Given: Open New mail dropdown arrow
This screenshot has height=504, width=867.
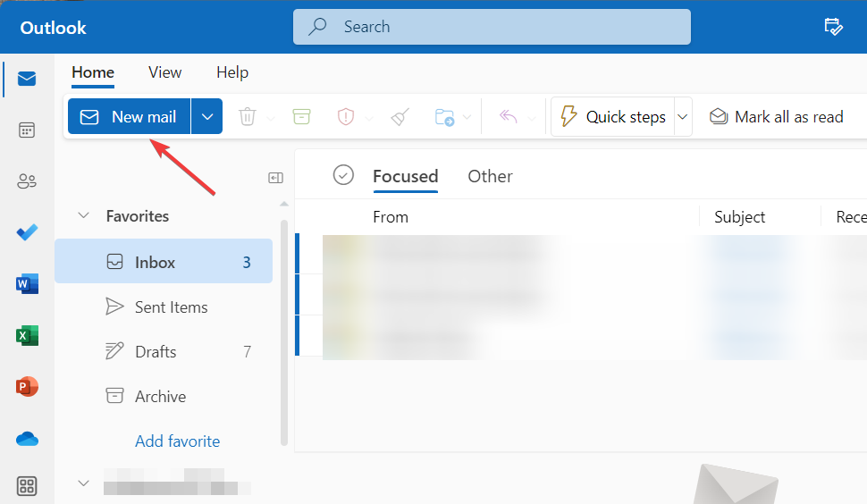Looking at the screenshot, I should pos(207,116).
